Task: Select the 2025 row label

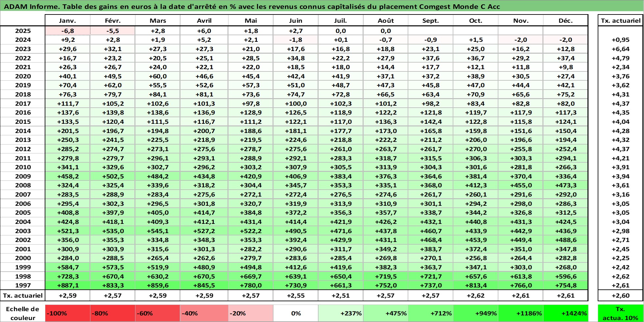Action: (23, 31)
